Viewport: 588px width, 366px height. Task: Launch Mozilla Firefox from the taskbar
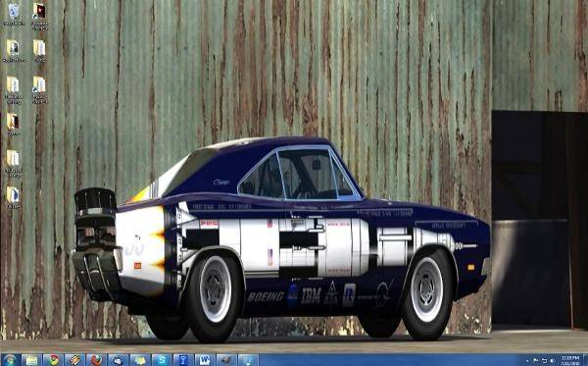coord(96,360)
